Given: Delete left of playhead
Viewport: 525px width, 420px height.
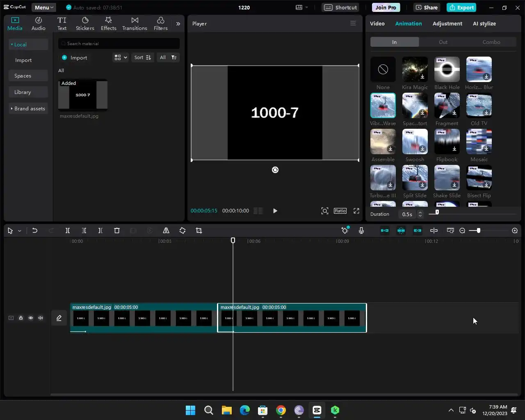Looking at the screenshot, I should 84,231.
